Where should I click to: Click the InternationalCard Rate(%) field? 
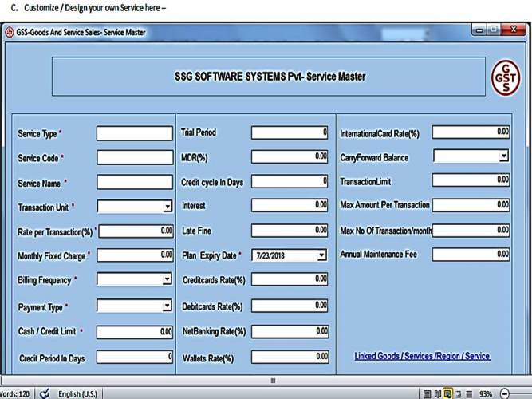click(471, 132)
